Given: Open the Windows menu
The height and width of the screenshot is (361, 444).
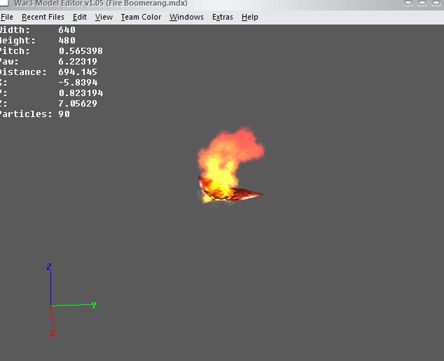Looking at the screenshot, I should [x=186, y=17].
